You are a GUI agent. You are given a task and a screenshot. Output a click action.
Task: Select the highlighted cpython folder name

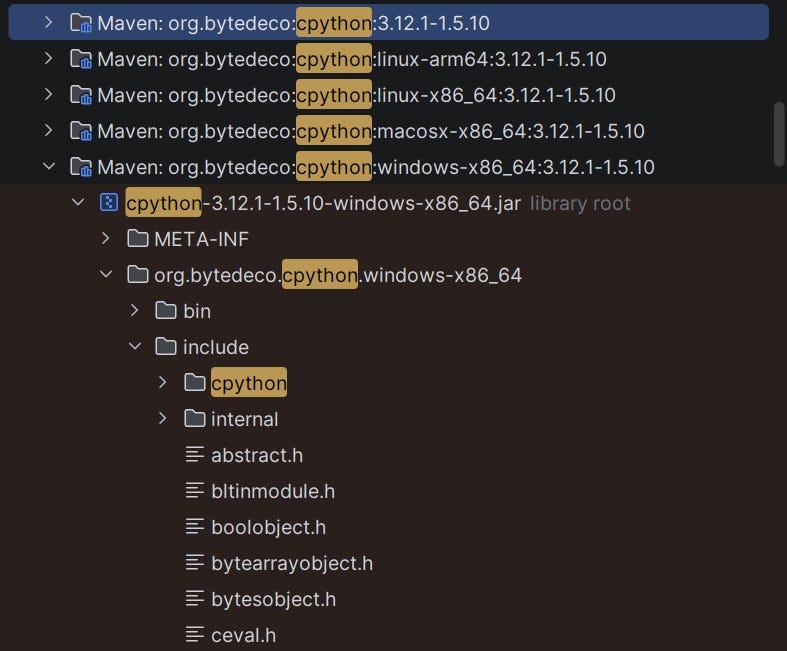click(x=249, y=383)
